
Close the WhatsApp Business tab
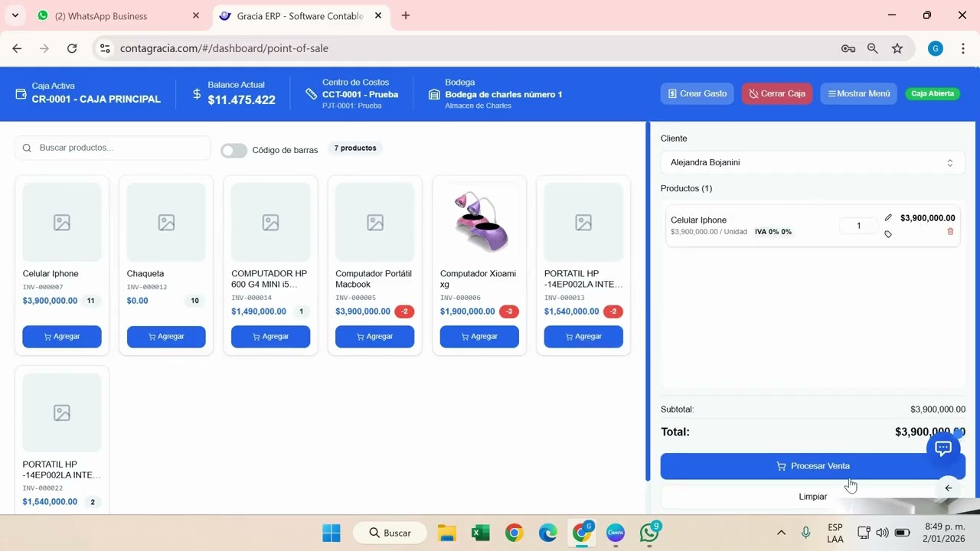pyautogui.click(x=196, y=15)
